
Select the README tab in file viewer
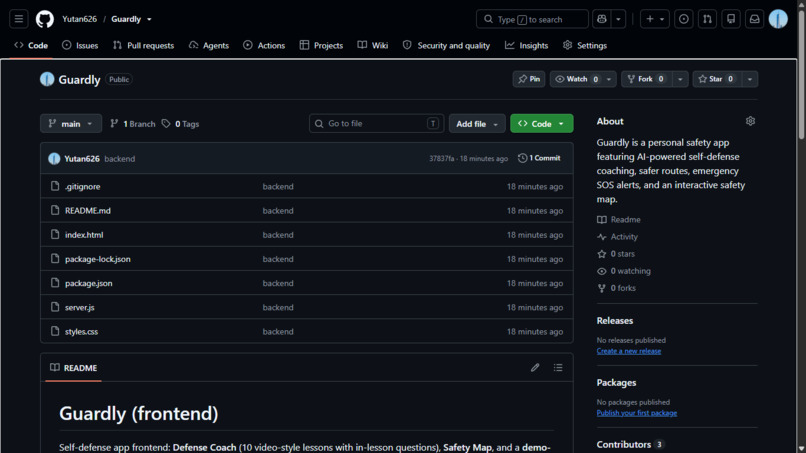tap(74, 368)
